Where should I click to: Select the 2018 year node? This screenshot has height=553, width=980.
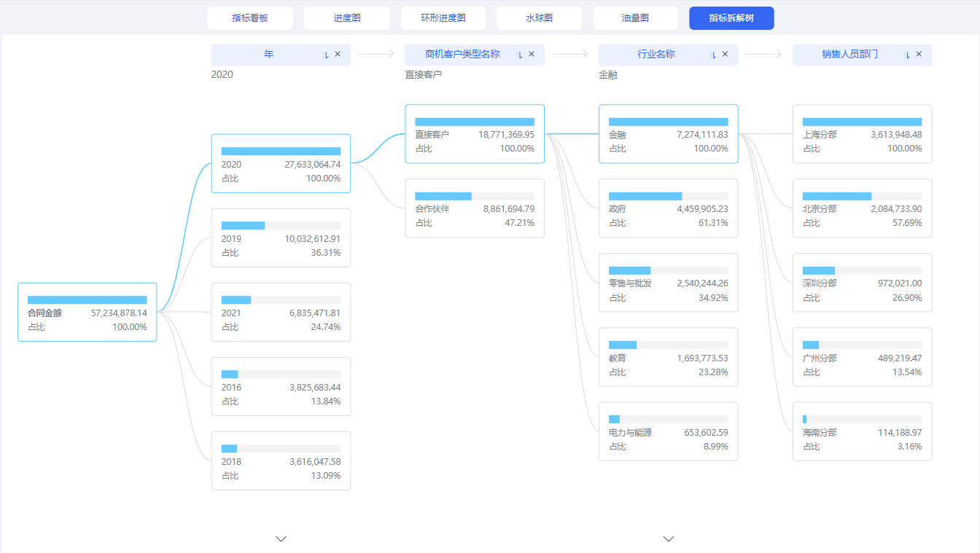pos(281,460)
